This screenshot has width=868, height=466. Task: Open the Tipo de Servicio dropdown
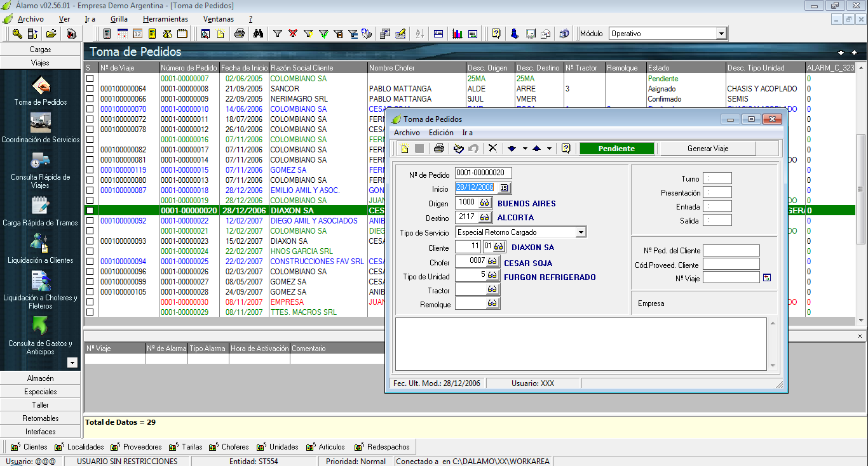tap(581, 232)
